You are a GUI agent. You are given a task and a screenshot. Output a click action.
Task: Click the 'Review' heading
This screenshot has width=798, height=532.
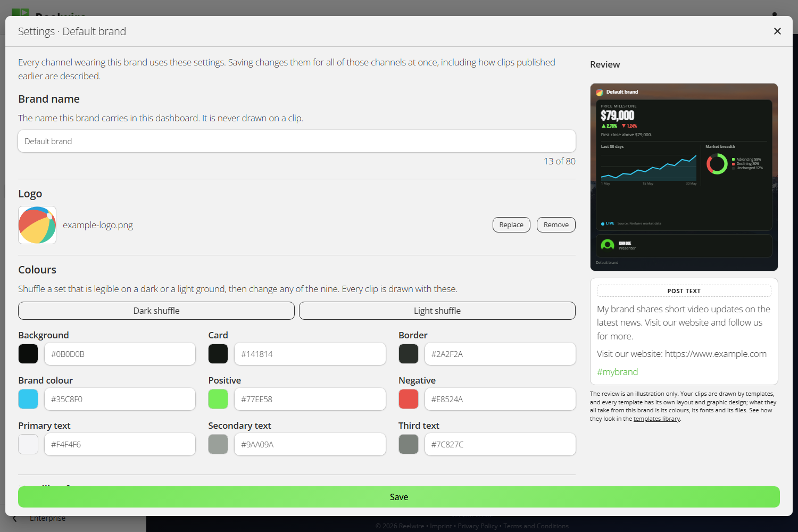pos(605,64)
